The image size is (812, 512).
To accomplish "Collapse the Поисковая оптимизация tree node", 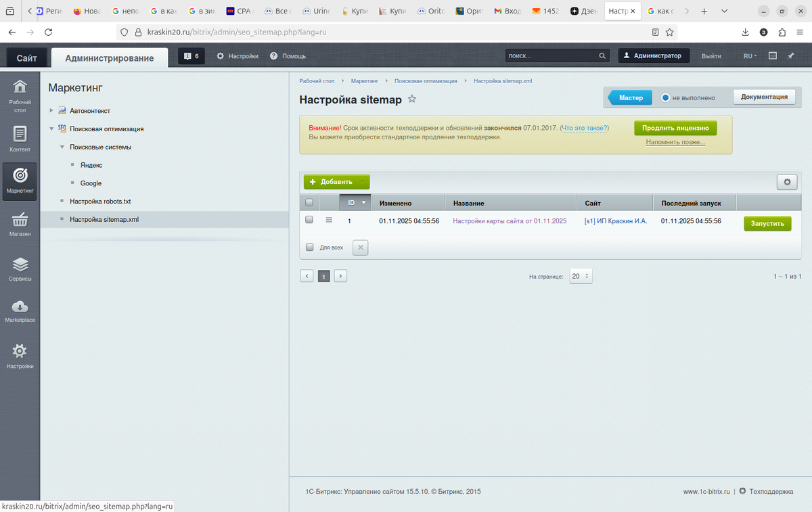I will (x=51, y=129).
